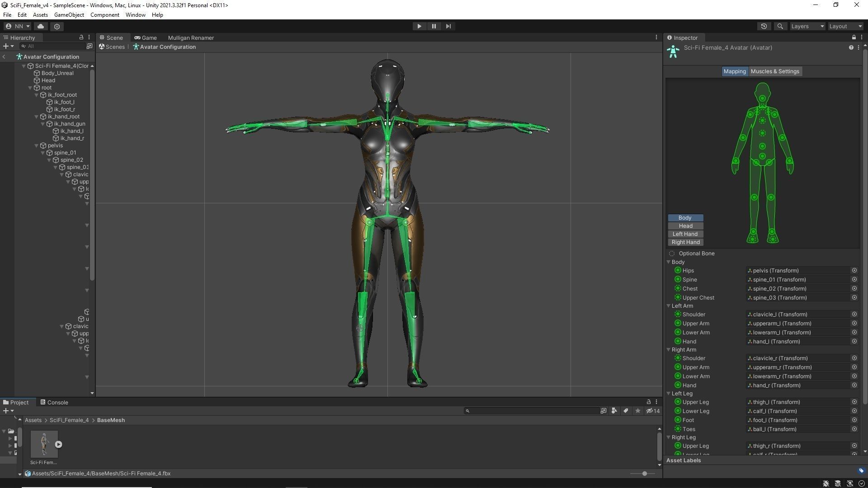Image resolution: width=868 pixels, height=488 pixels.
Task: Open the ball_l Transform object picker
Action: pyautogui.click(x=854, y=429)
